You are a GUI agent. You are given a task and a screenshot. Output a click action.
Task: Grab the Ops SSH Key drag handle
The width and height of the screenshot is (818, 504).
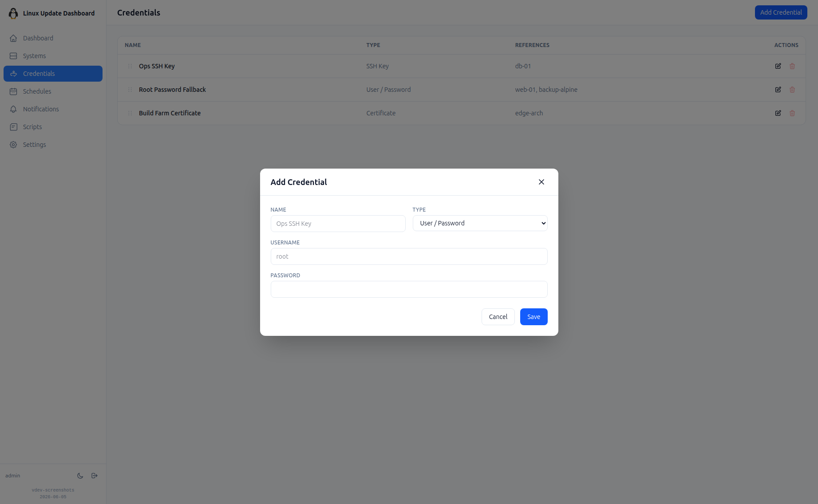click(130, 66)
